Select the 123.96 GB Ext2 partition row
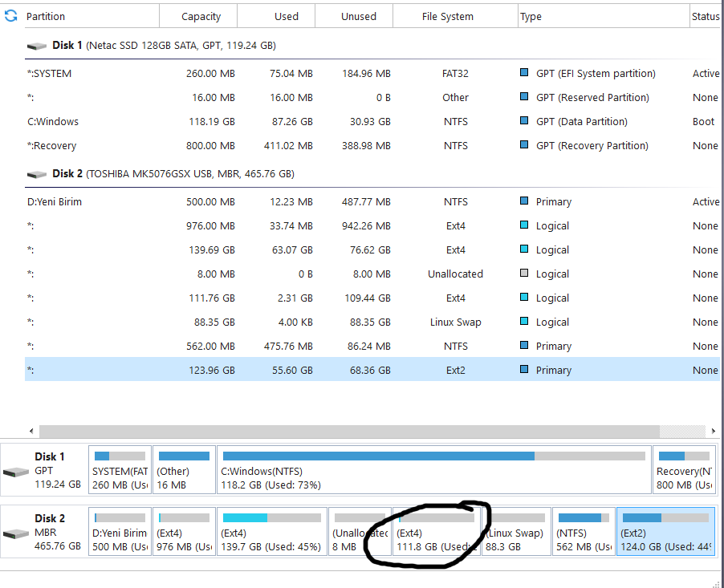 coord(372,370)
